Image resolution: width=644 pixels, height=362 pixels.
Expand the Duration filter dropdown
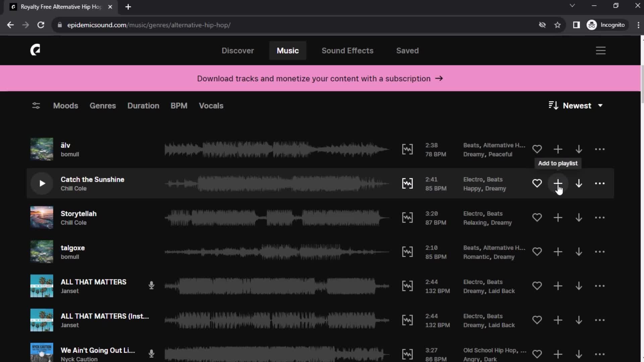[x=143, y=106]
